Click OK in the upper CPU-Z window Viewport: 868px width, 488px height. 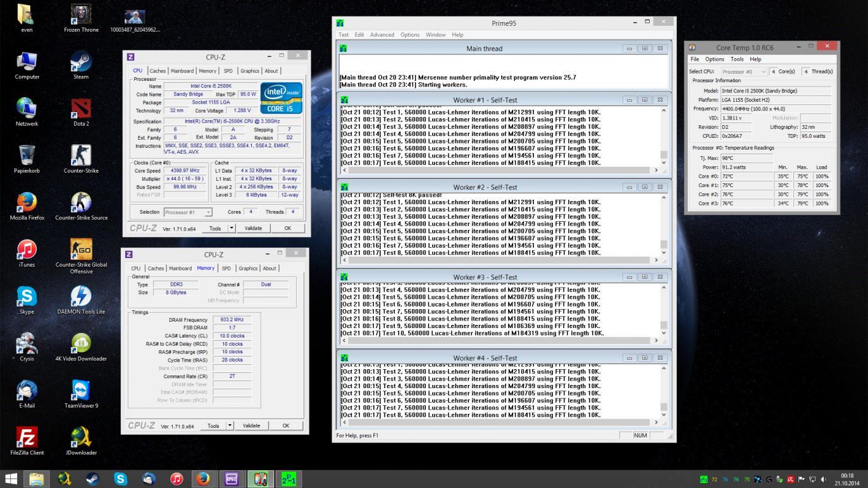click(x=288, y=228)
